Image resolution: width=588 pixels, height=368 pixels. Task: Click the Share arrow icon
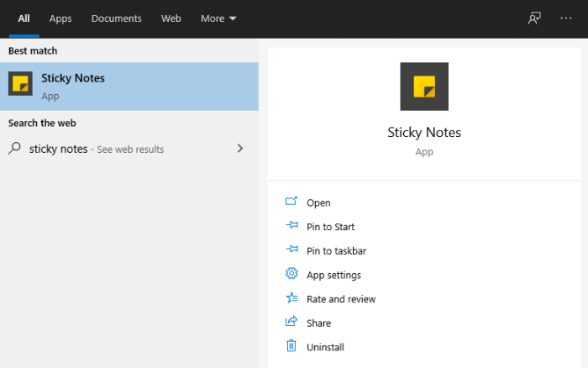pos(291,322)
